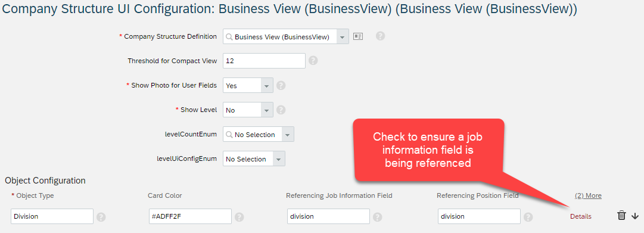
Task: Show help for Show Photo for User Fields
Action: coord(281,85)
